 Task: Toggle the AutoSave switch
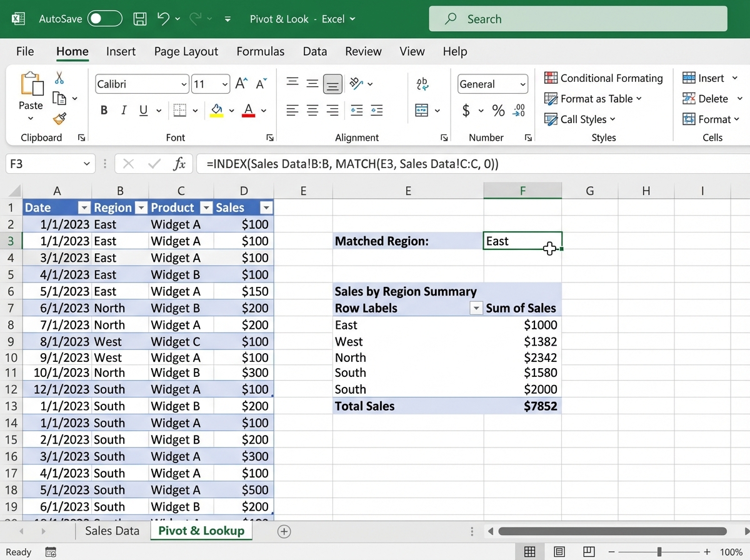(104, 19)
